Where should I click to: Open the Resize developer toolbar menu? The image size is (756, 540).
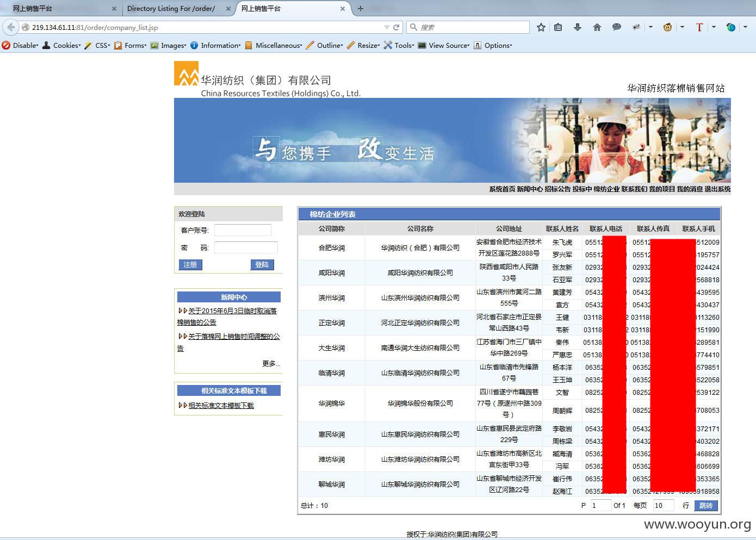pyautogui.click(x=363, y=46)
